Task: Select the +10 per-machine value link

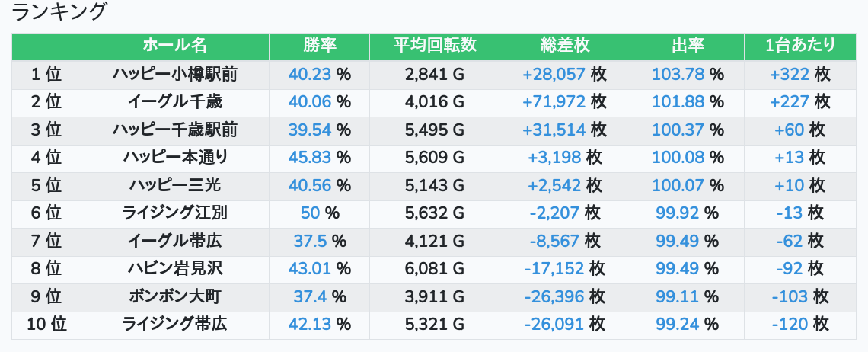Action: 789,185
